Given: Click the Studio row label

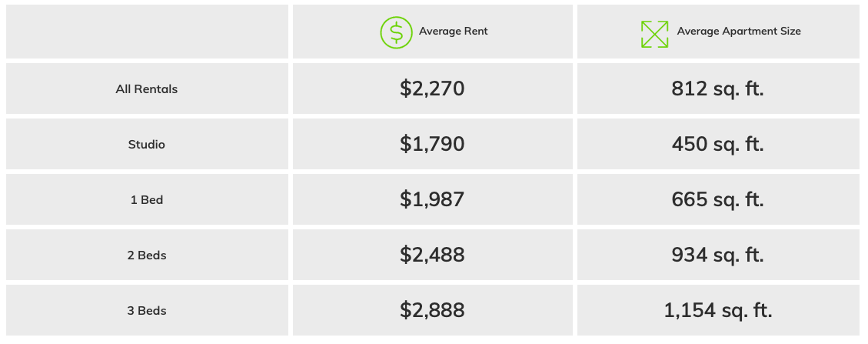Looking at the screenshot, I should coord(146,145).
